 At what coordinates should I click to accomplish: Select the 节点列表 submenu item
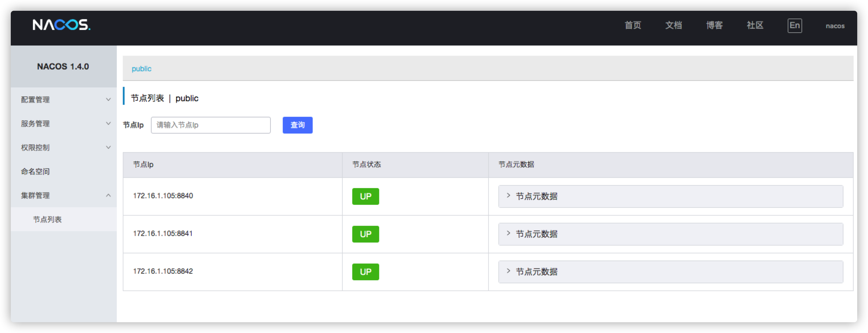tap(48, 220)
